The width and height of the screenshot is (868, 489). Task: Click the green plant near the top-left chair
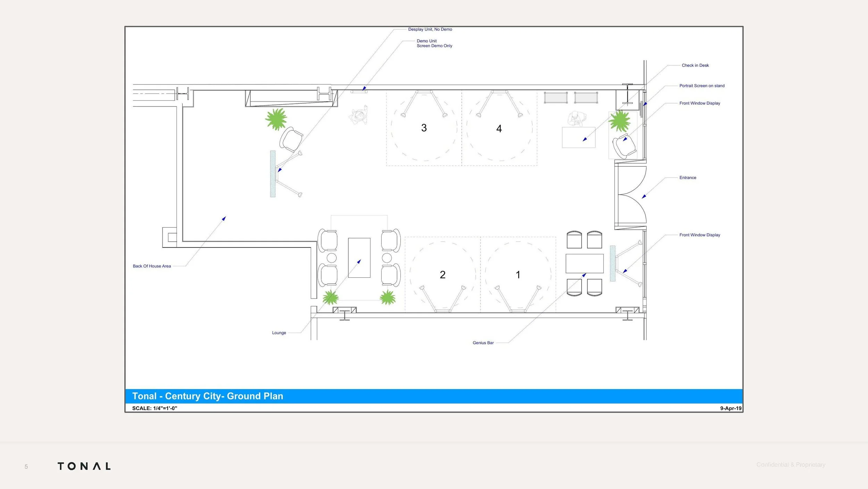tap(276, 119)
